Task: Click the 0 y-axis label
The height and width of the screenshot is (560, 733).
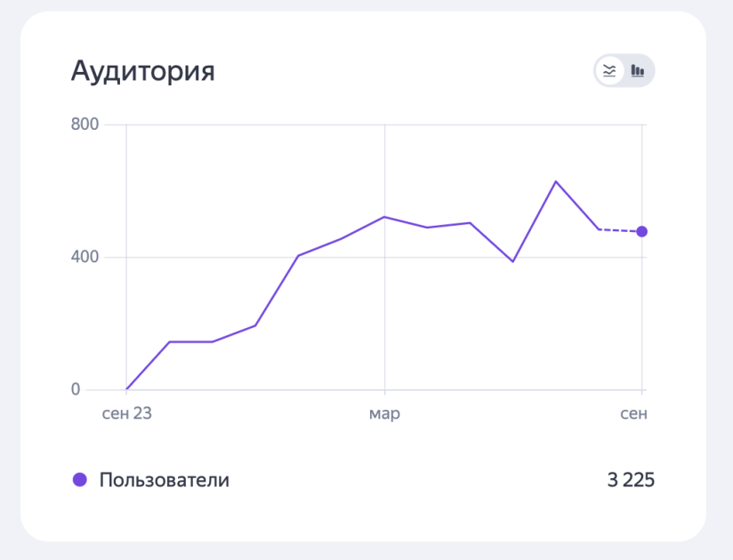Action: 76,389
